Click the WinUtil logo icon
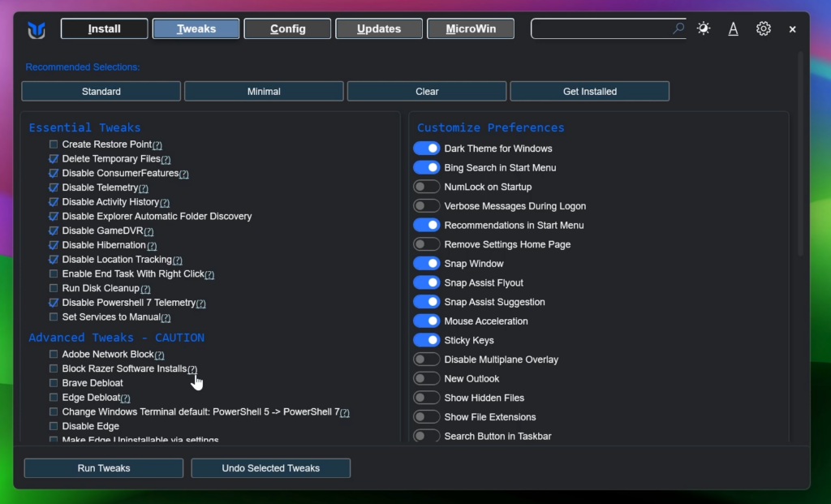 37,30
